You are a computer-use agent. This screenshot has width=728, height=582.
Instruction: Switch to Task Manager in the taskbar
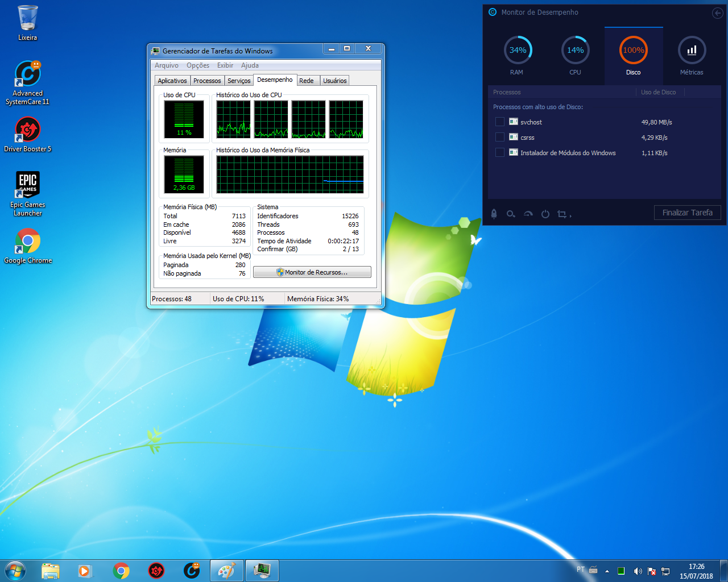pyautogui.click(x=262, y=571)
